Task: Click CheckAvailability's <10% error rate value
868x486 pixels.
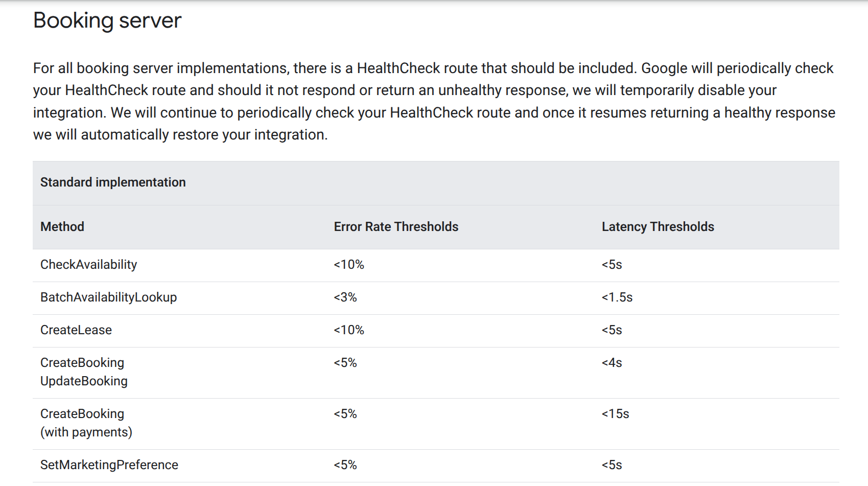Action: [349, 265]
